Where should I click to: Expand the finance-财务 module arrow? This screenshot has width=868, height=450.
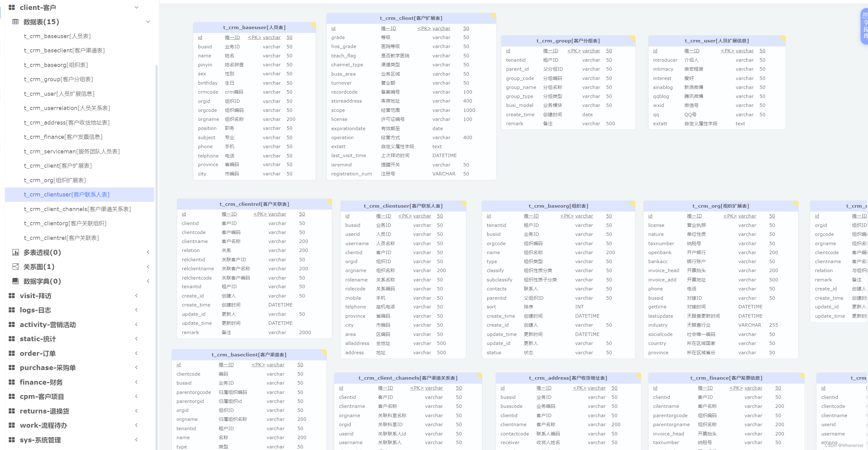(x=137, y=382)
